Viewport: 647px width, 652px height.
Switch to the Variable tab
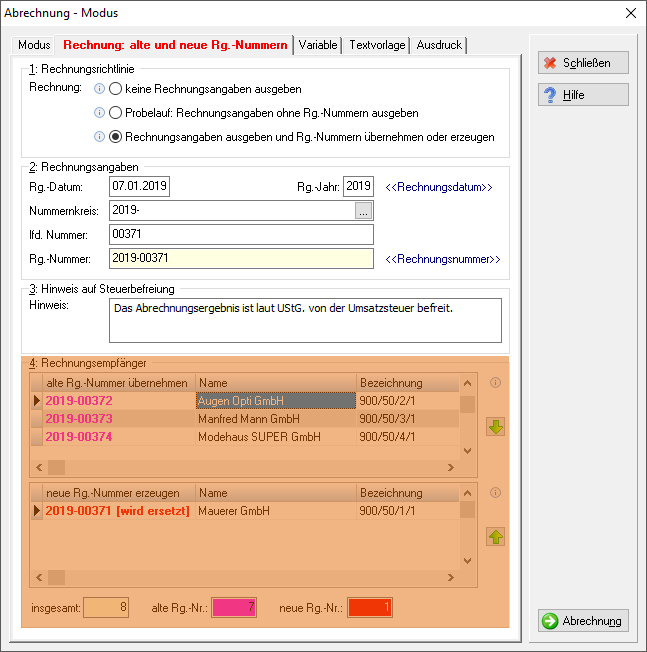click(x=318, y=45)
